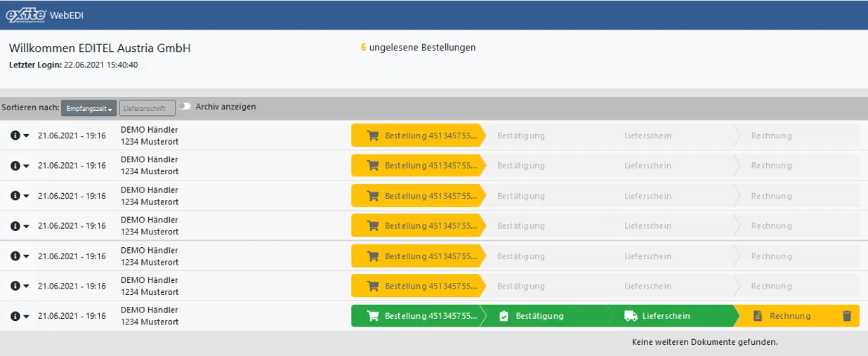
Task: Click the truck icon next to Lieferschein
Action: coord(631,316)
